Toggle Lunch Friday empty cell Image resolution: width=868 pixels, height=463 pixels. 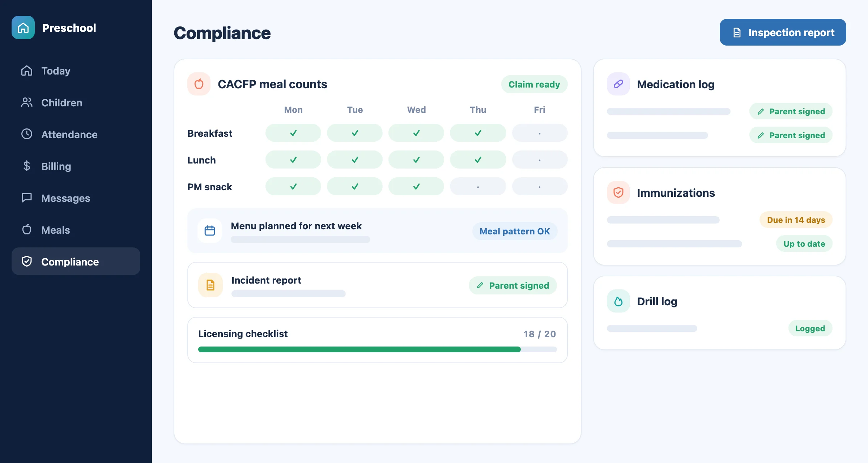tap(540, 160)
